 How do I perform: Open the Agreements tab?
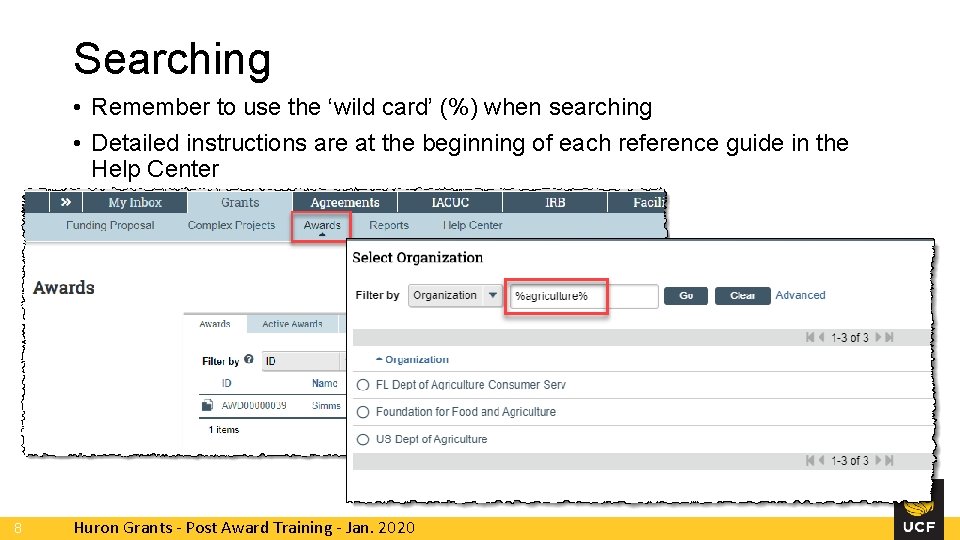(x=345, y=202)
